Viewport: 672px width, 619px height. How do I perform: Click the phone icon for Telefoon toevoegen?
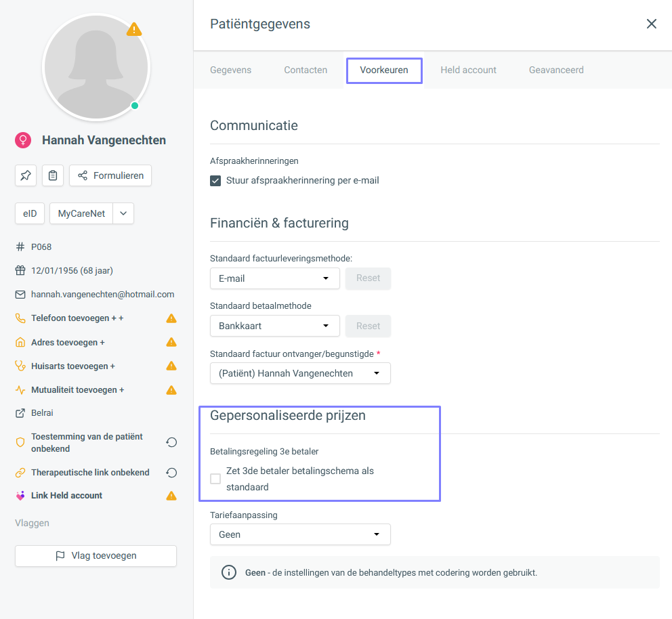20,318
